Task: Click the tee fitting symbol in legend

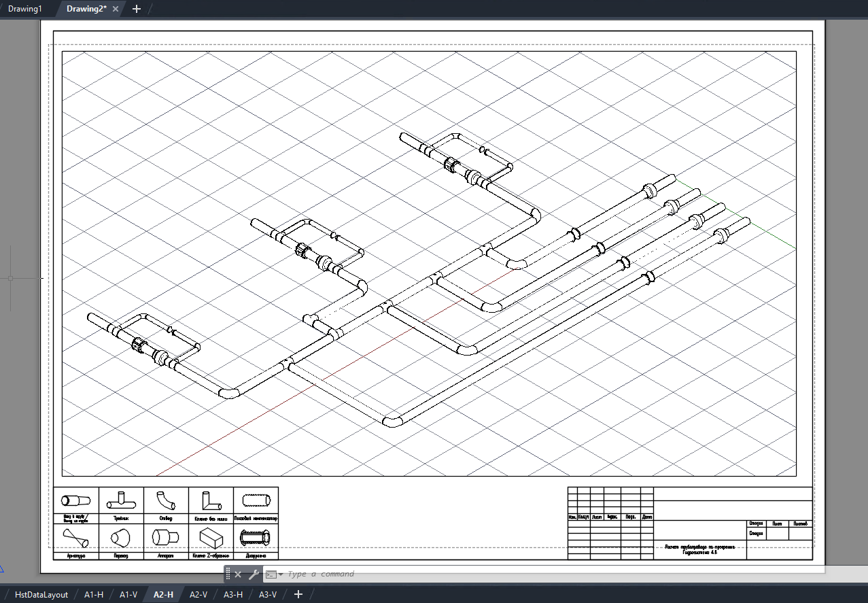Action: 120,501
